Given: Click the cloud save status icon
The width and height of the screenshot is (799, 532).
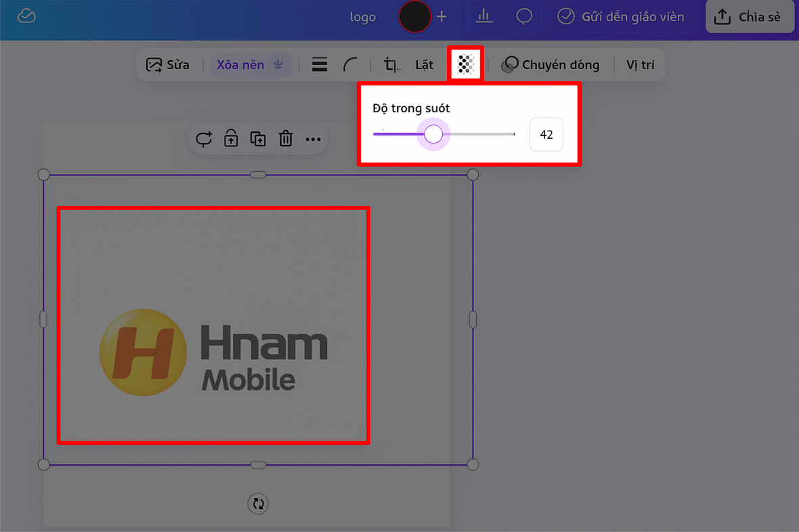Looking at the screenshot, I should click(x=26, y=16).
